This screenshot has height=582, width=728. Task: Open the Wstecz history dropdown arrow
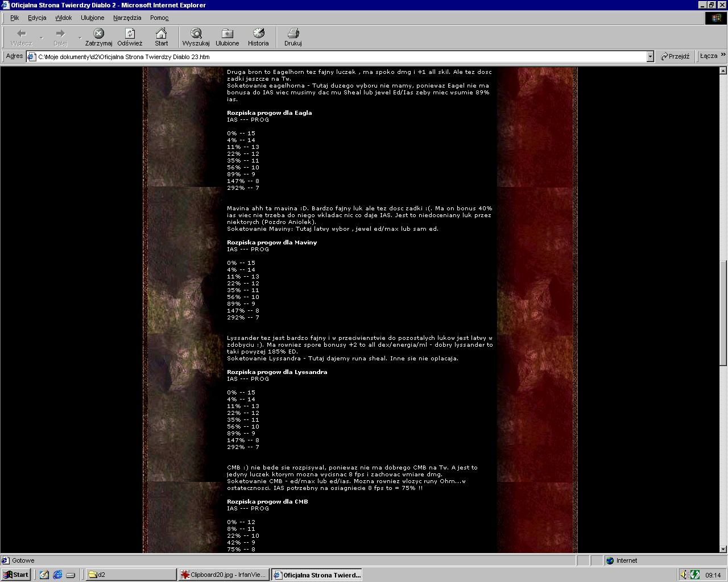(41, 38)
